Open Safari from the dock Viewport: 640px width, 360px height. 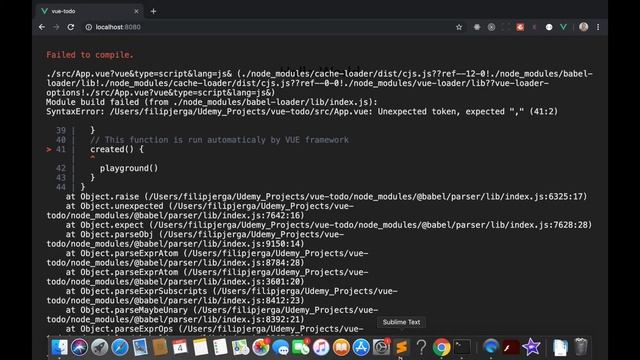tap(120, 347)
